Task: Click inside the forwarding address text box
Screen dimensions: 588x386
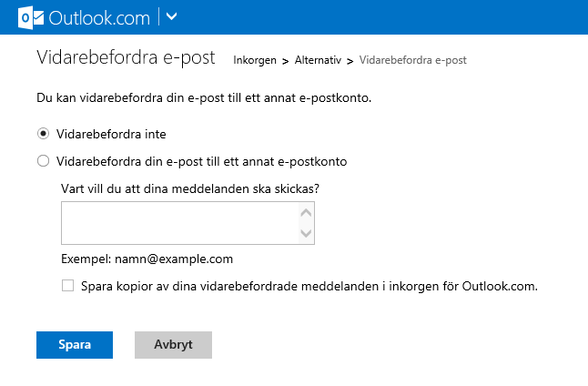Action: click(179, 223)
